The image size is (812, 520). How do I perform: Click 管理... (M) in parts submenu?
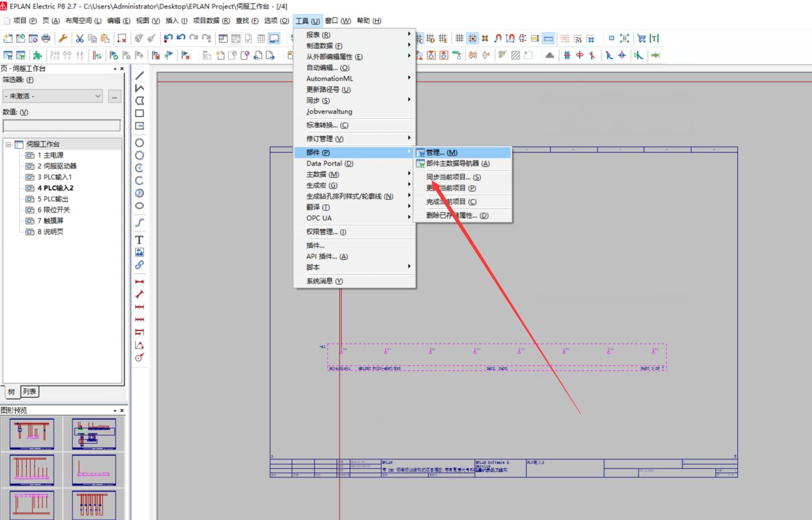click(463, 152)
